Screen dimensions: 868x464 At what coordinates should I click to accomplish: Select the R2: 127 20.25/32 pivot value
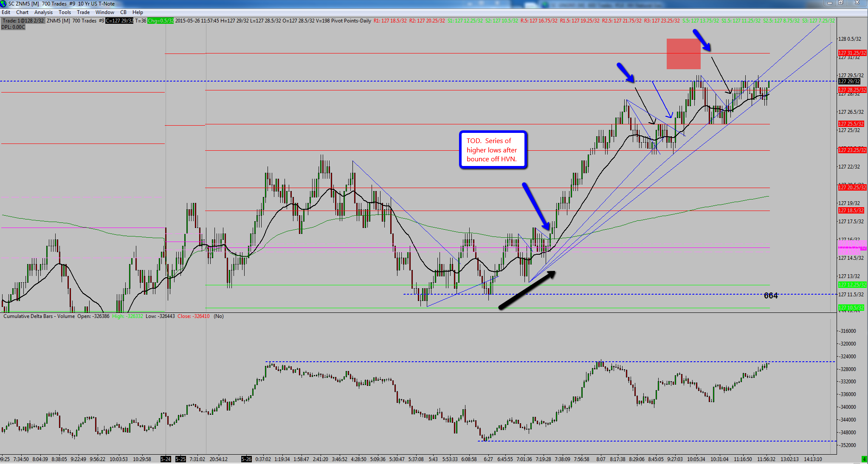tap(427, 21)
